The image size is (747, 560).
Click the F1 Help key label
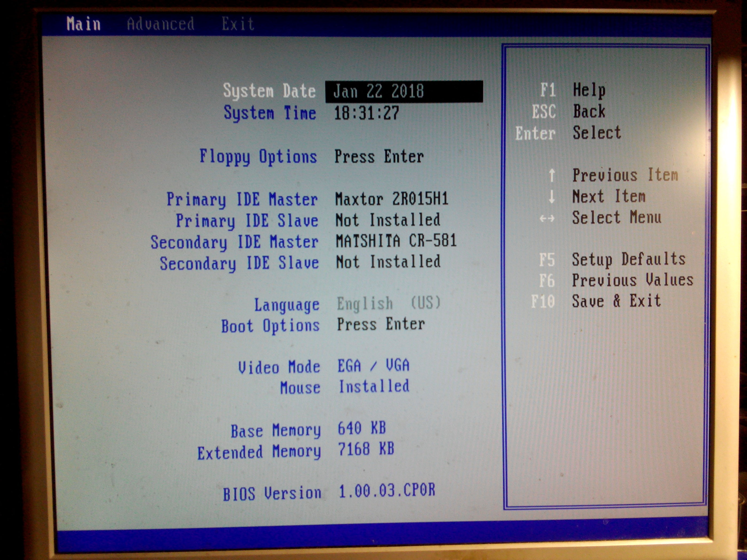click(548, 90)
